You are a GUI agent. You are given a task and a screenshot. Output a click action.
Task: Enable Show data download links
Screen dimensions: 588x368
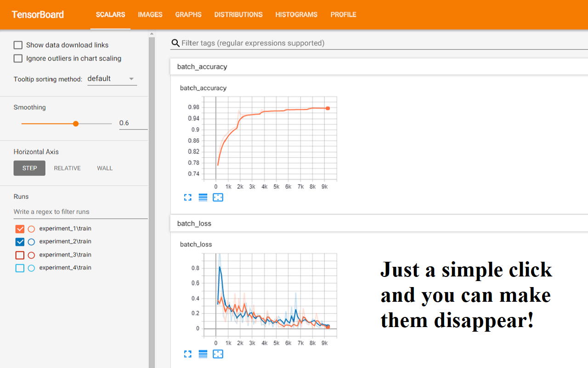coord(18,45)
